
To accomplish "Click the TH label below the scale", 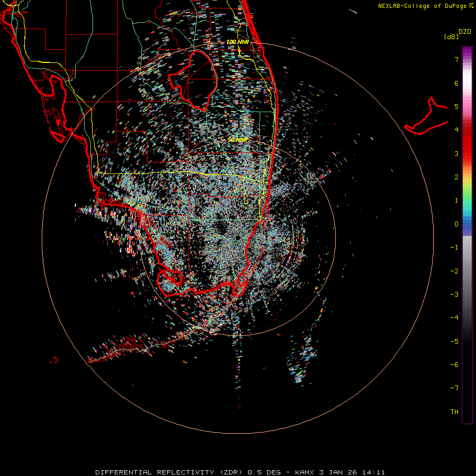I will tap(454, 412).
